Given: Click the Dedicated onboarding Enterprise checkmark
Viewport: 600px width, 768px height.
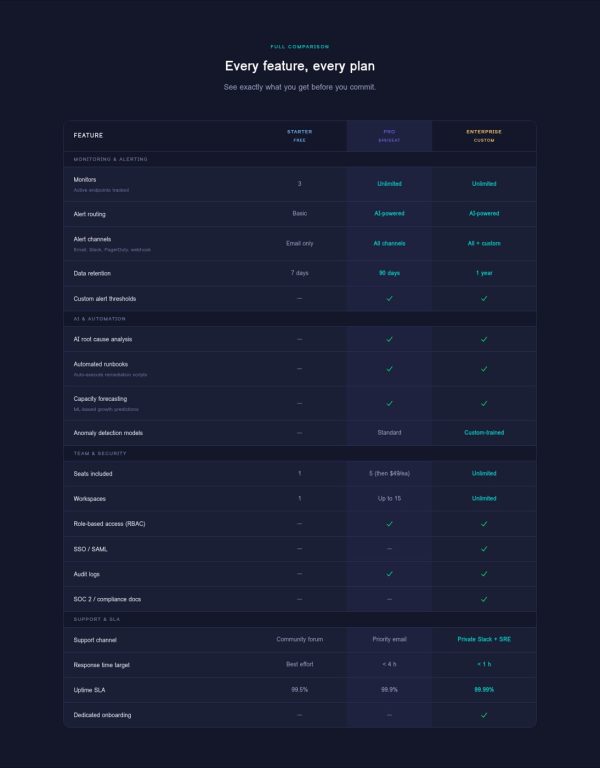Looking at the screenshot, I should click(484, 715).
